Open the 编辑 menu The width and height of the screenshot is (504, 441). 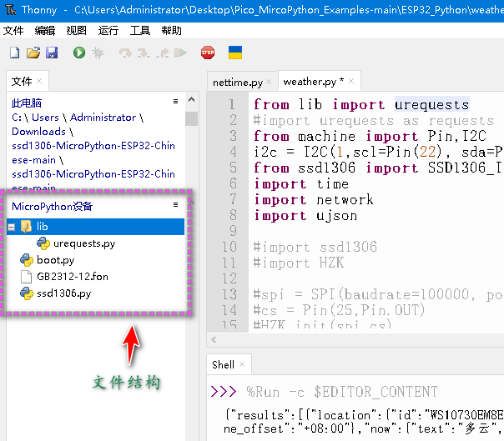click(x=45, y=31)
